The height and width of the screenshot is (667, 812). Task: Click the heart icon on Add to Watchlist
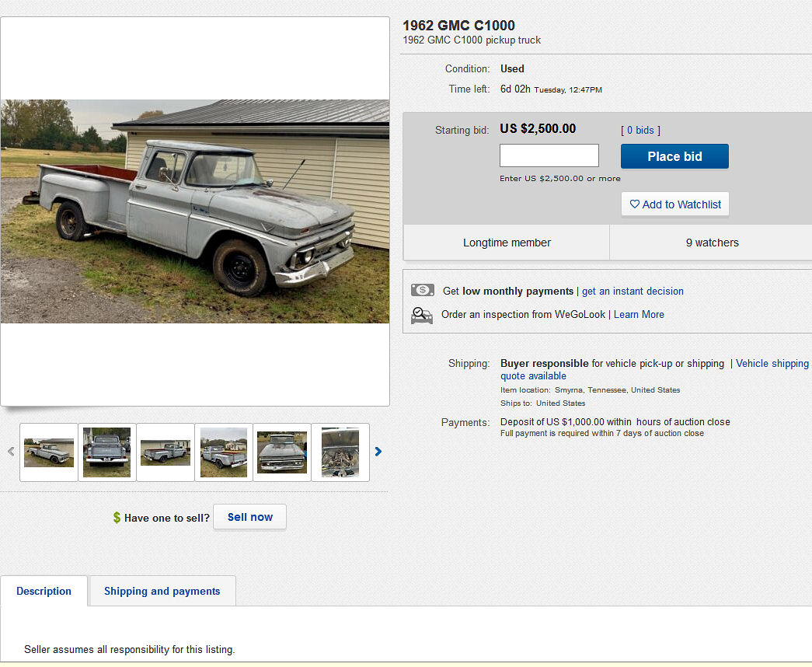634,204
